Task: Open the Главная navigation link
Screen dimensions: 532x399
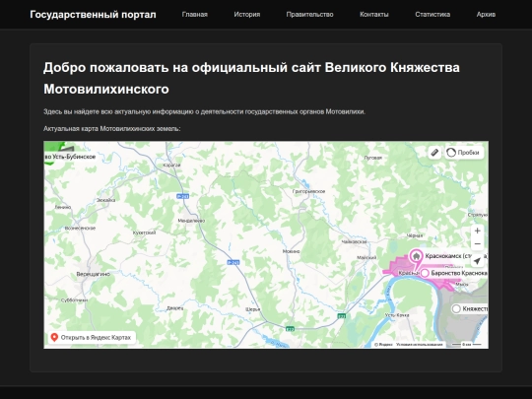Action: click(x=194, y=15)
